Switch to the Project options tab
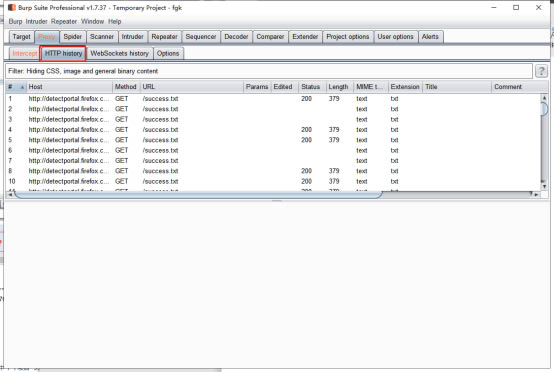The image size is (554, 372). click(348, 37)
